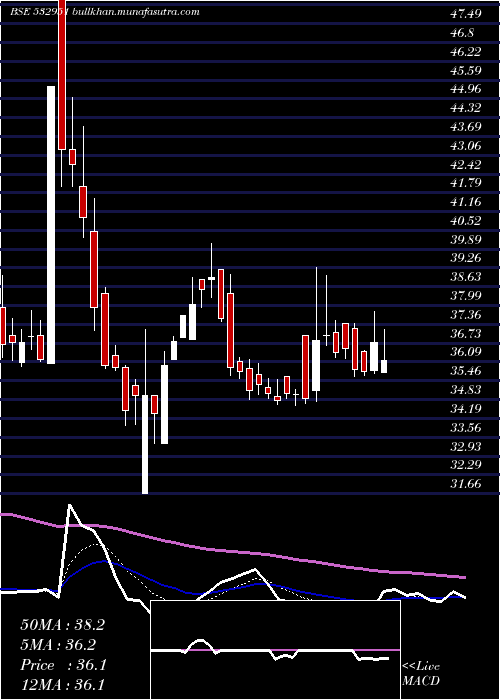
Task: Click the 34.19 price axis label
Action: click(x=466, y=408)
